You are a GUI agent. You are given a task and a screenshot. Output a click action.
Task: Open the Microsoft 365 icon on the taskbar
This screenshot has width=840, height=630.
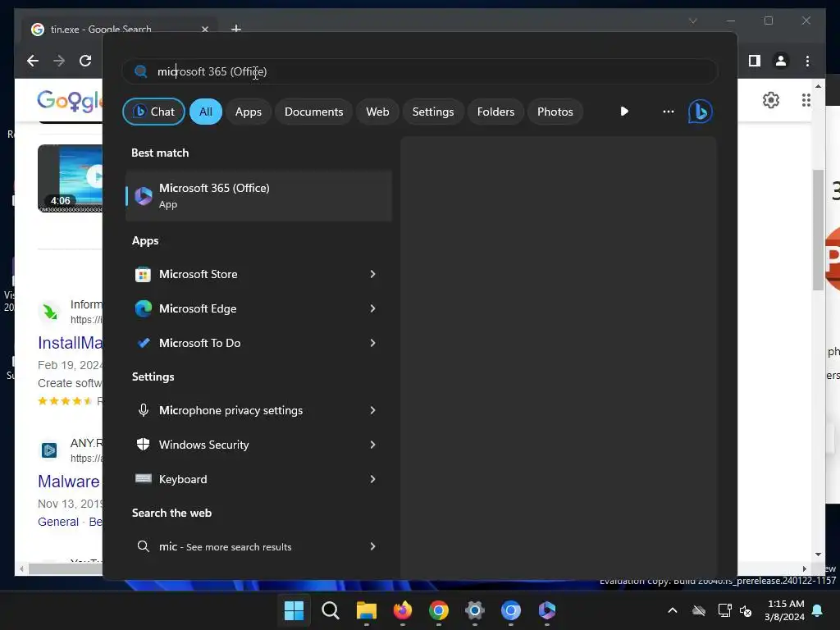pos(547,610)
